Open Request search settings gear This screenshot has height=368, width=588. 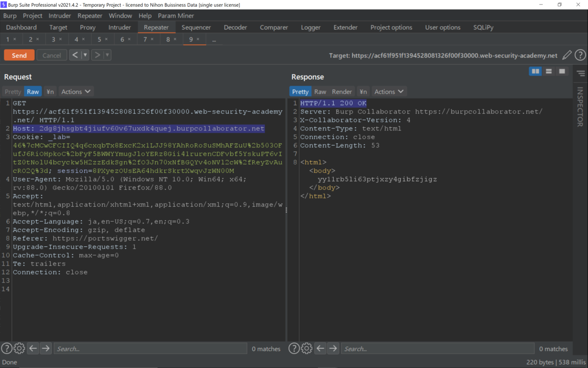pos(19,348)
